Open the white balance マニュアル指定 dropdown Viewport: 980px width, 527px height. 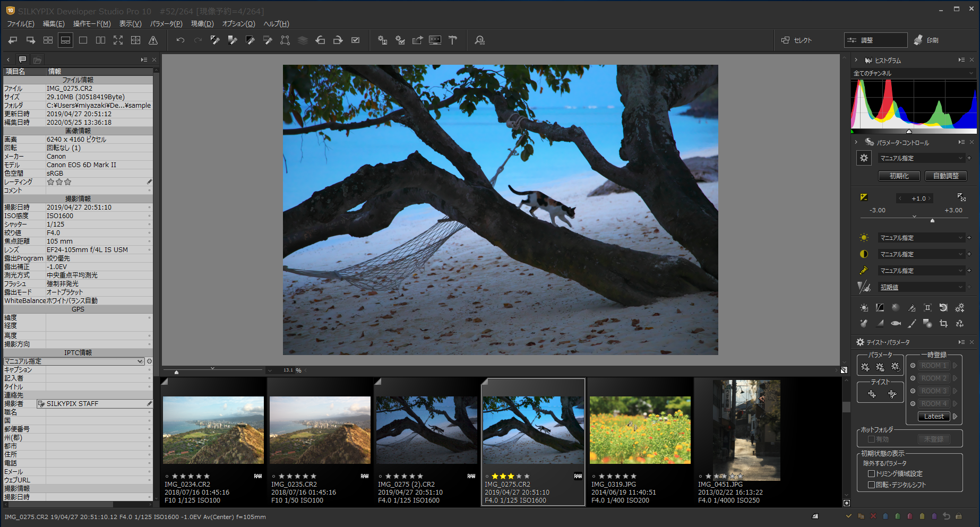pyautogui.click(x=921, y=238)
